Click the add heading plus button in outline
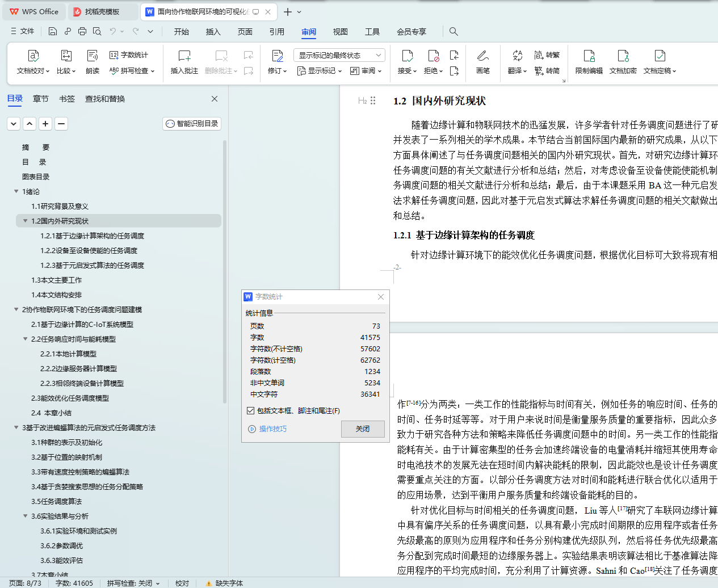The image size is (718, 588). (45, 124)
